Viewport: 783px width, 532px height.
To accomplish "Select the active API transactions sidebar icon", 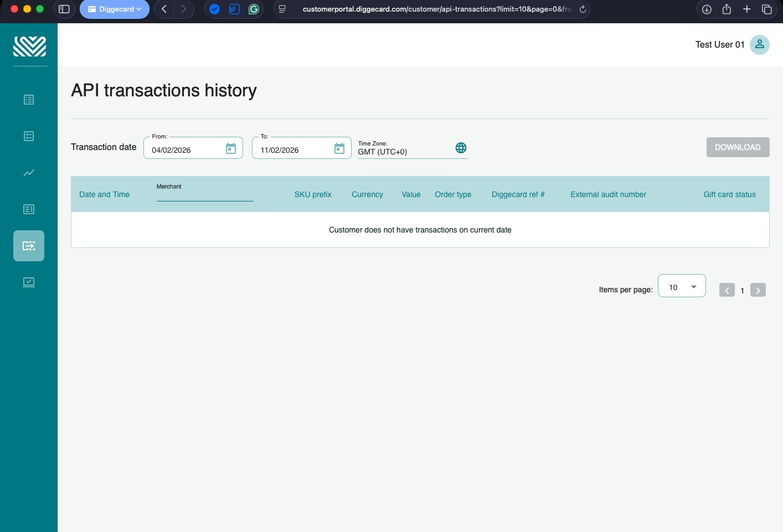I will click(29, 246).
